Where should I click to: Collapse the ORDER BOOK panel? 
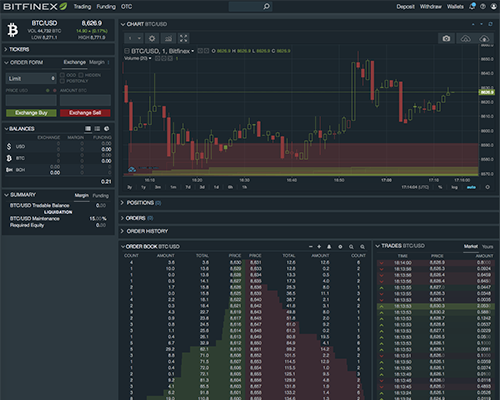123,247
